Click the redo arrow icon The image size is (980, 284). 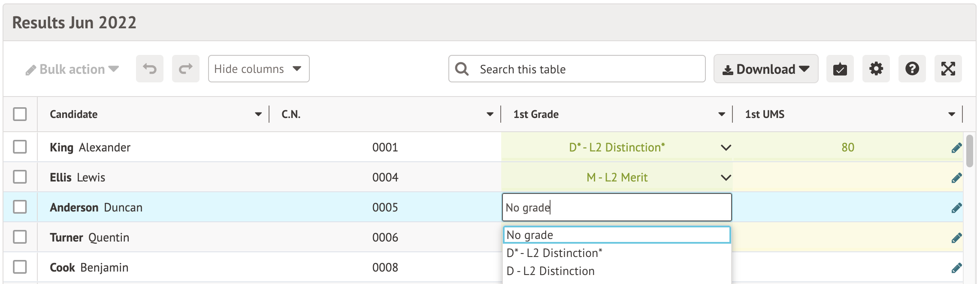coord(185,69)
